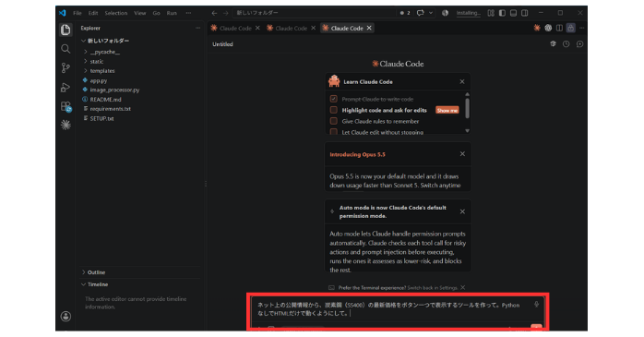
Task: Close the active Claude Code tab
Action: (x=369, y=28)
